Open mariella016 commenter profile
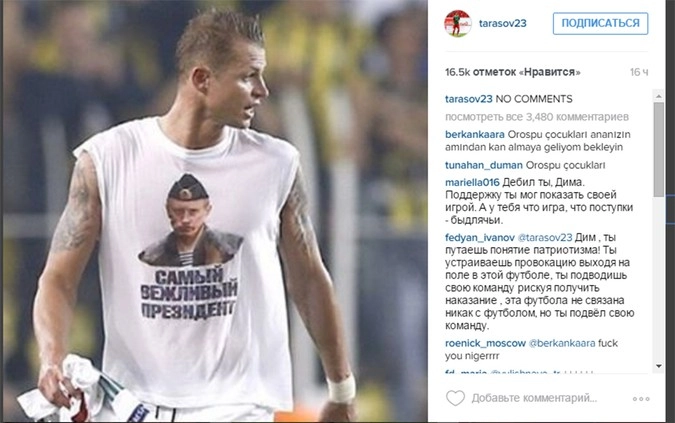Image resolution: width=675 pixels, height=423 pixels. point(472,182)
